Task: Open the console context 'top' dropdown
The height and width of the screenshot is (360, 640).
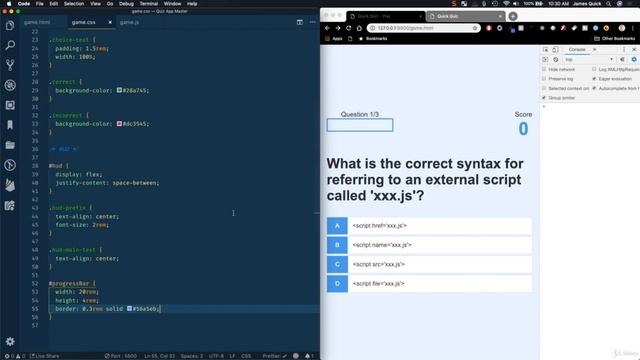Action: (x=589, y=60)
